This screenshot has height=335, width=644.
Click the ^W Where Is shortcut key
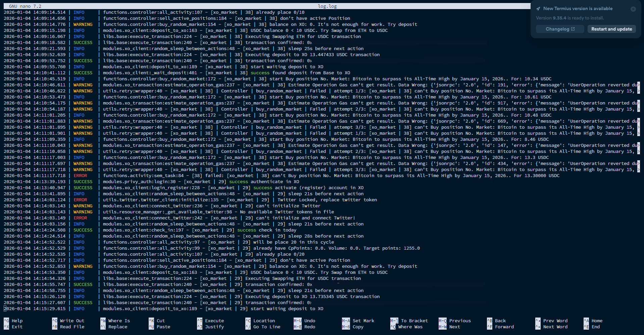(103, 321)
